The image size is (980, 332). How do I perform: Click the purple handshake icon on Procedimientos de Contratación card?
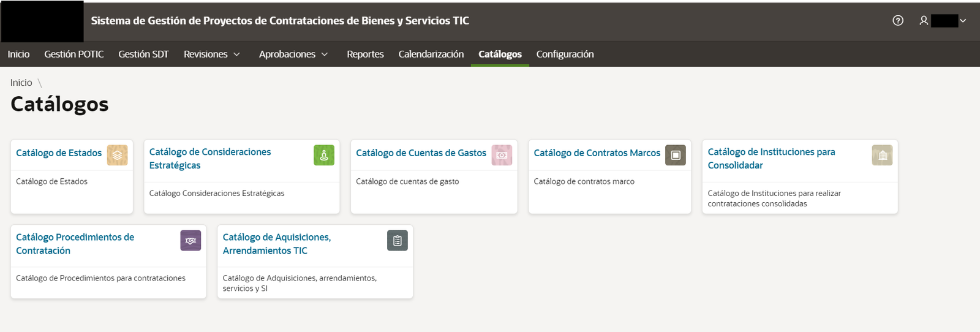pyautogui.click(x=190, y=240)
